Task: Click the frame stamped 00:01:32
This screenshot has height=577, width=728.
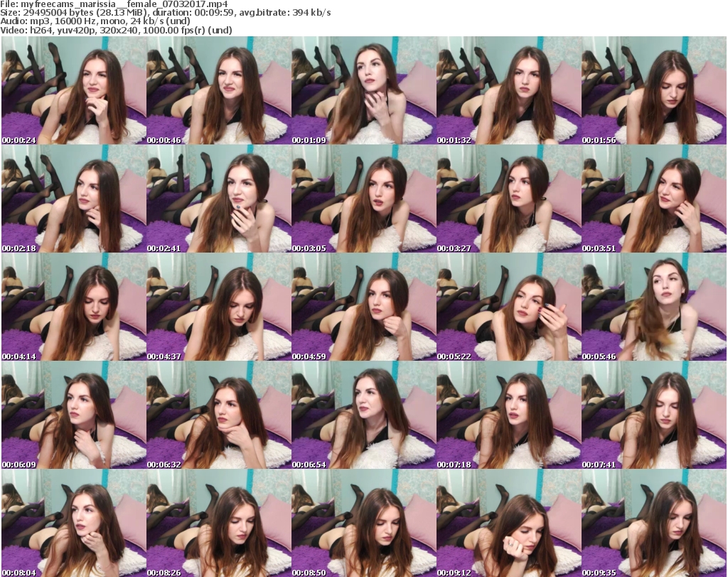Action: [x=509, y=90]
